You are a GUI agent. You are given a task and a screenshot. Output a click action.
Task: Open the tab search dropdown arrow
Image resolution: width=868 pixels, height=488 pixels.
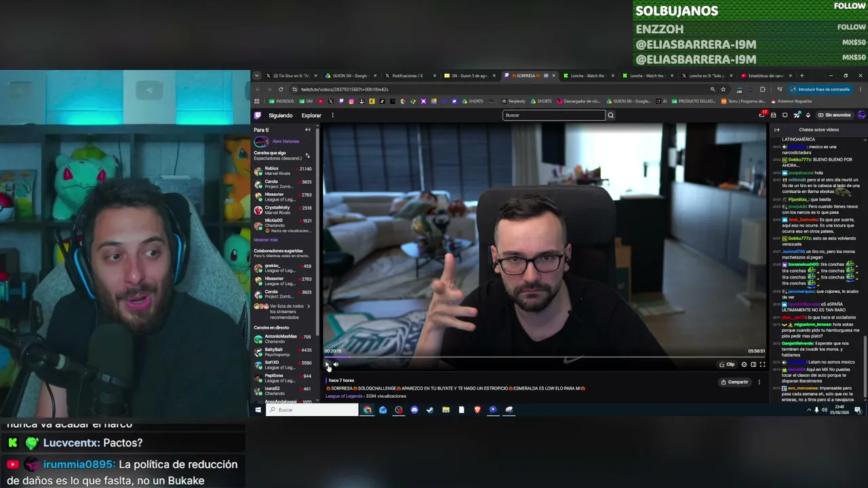point(256,76)
